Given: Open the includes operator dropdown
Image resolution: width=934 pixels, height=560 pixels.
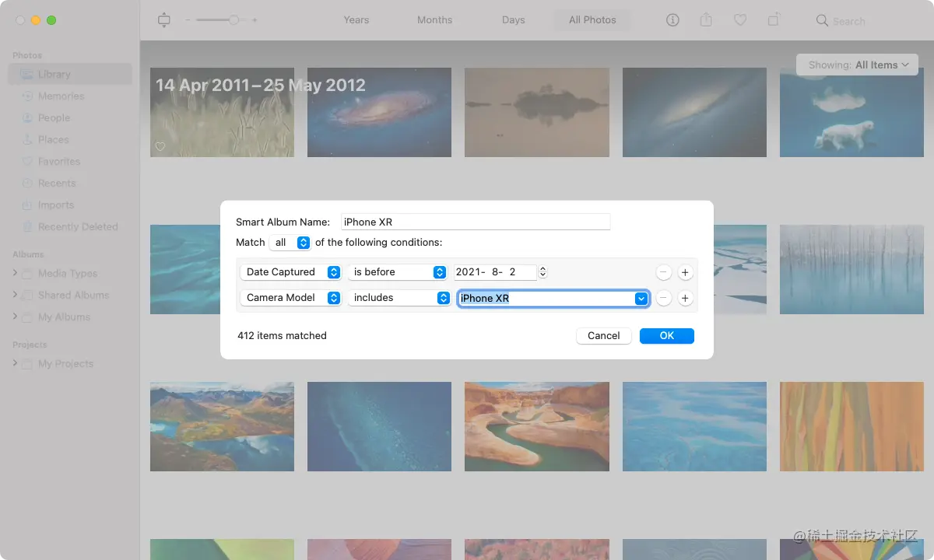Looking at the screenshot, I should click(399, 298).
